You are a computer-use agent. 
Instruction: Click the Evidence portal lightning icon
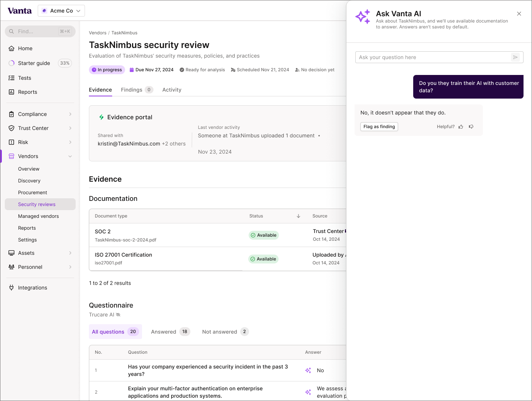coord(101,117)
